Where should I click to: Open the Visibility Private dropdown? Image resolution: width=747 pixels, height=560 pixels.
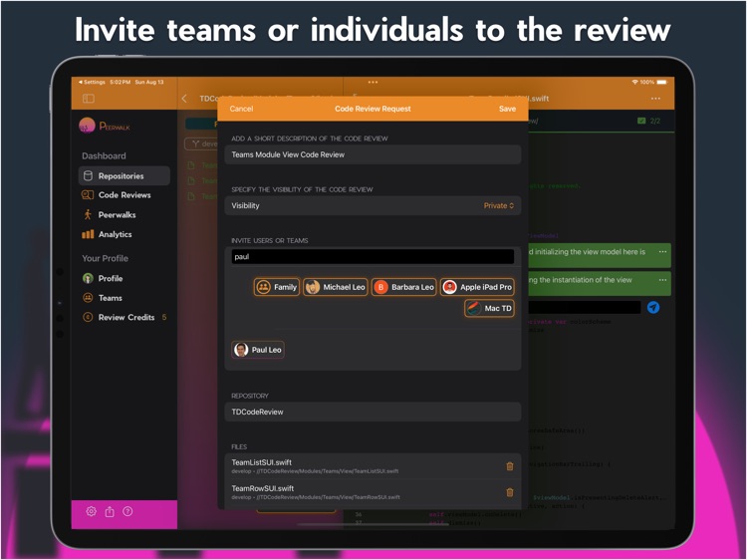point(499,206)
